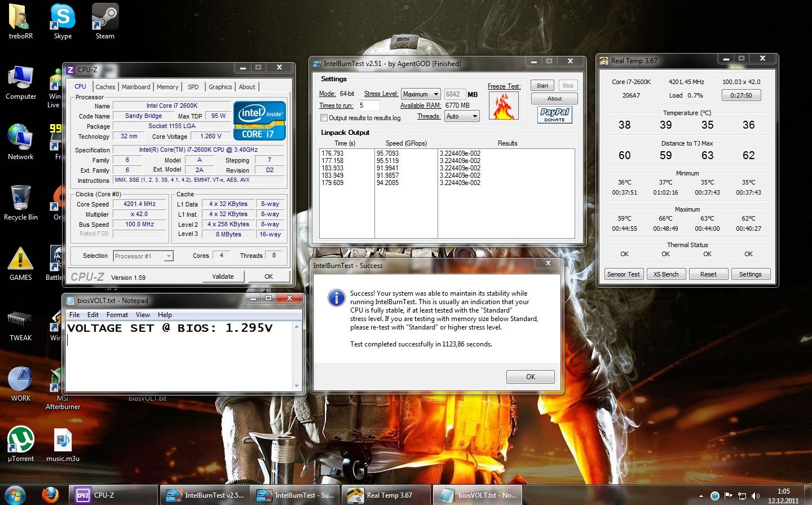Click the Reset button in Real Temp
The height and width of the screenshot is (505, 812).
tap(708, 274)
